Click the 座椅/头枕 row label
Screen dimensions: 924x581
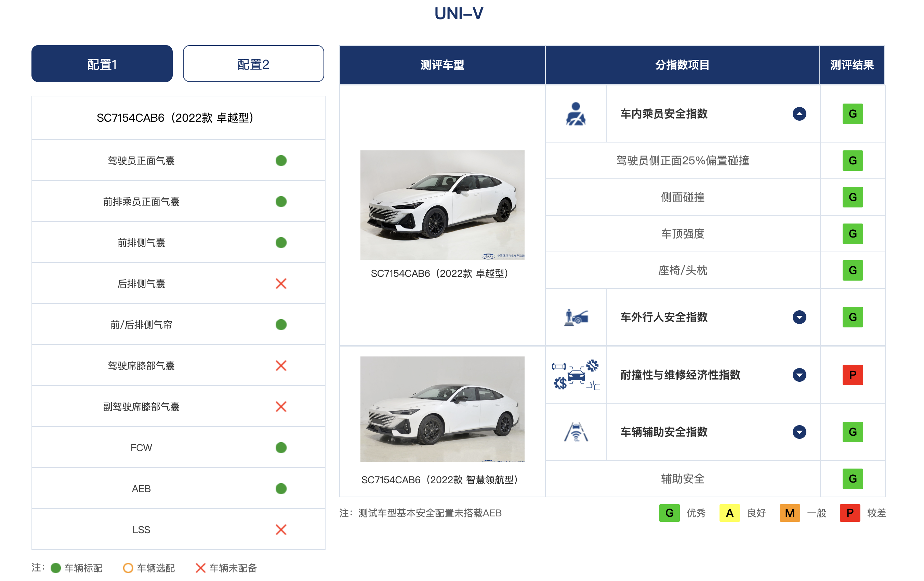pyautogui.click(x=683, y=270)
